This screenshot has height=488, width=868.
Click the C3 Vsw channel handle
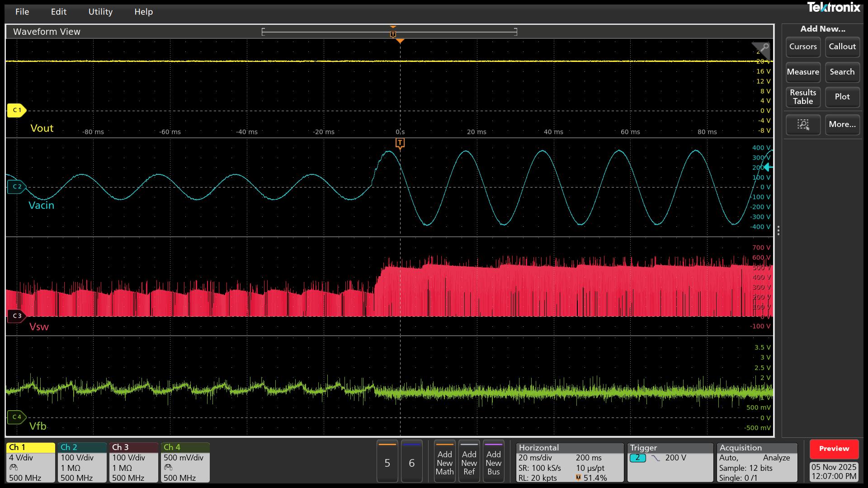17,316
